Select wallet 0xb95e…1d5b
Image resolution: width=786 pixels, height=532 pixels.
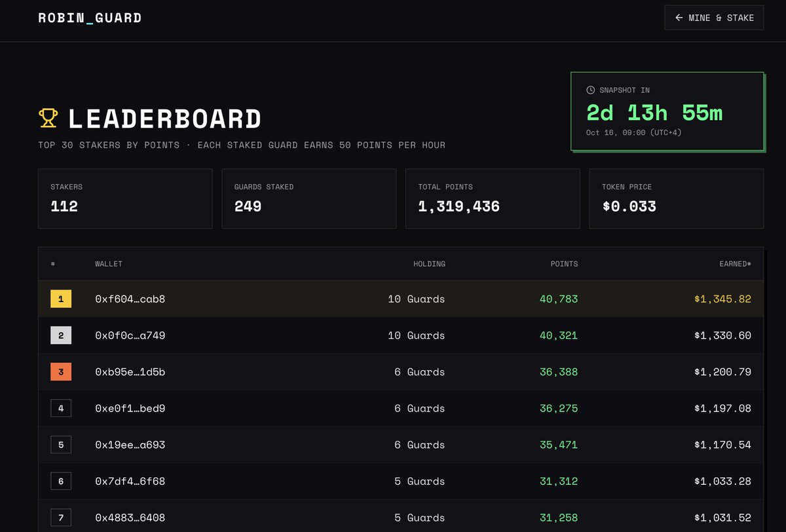click(130, 372)
